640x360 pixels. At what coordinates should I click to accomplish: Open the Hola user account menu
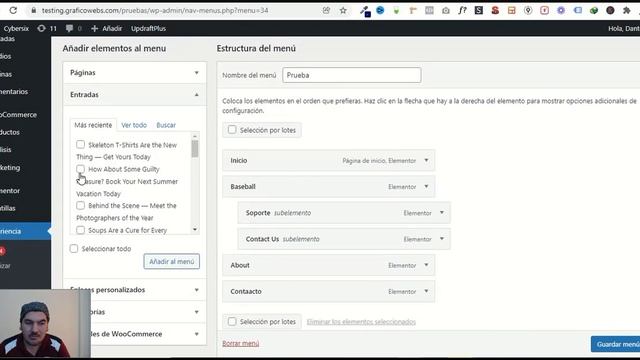(624, 28)
